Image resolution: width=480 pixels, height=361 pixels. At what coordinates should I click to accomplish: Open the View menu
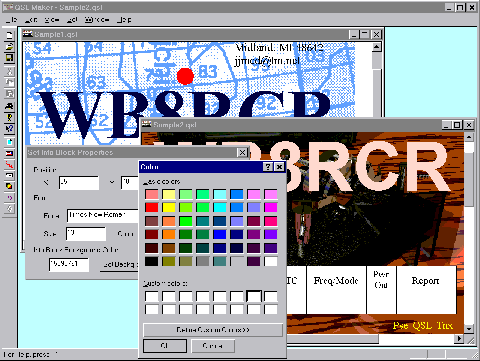pos(52,20)
